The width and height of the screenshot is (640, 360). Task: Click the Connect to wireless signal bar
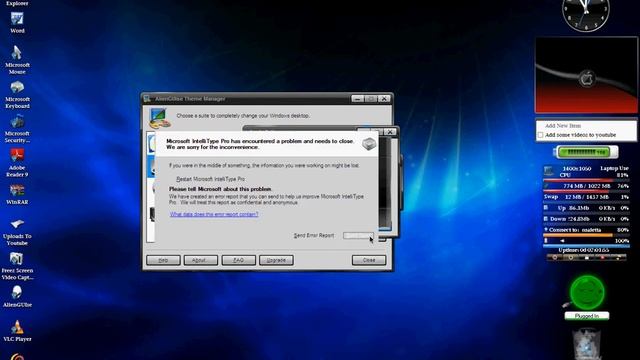(x=586, y=235)
